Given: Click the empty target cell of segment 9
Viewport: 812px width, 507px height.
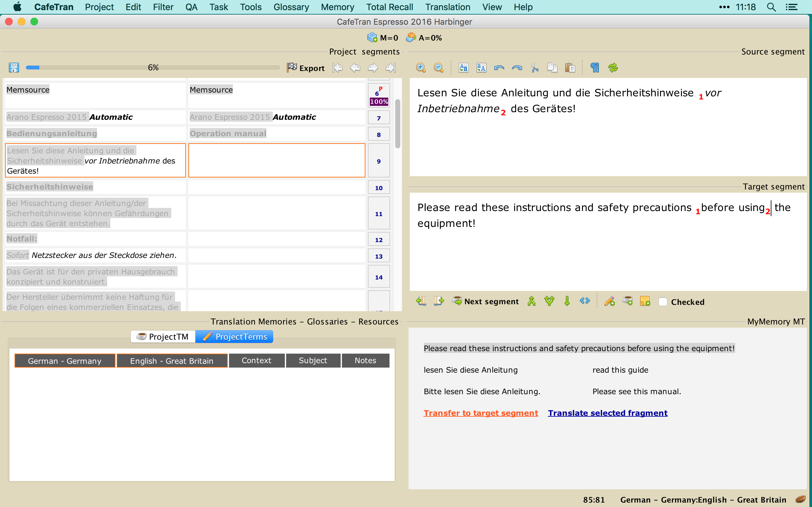Looking at the screenshot, I should 277,160.
